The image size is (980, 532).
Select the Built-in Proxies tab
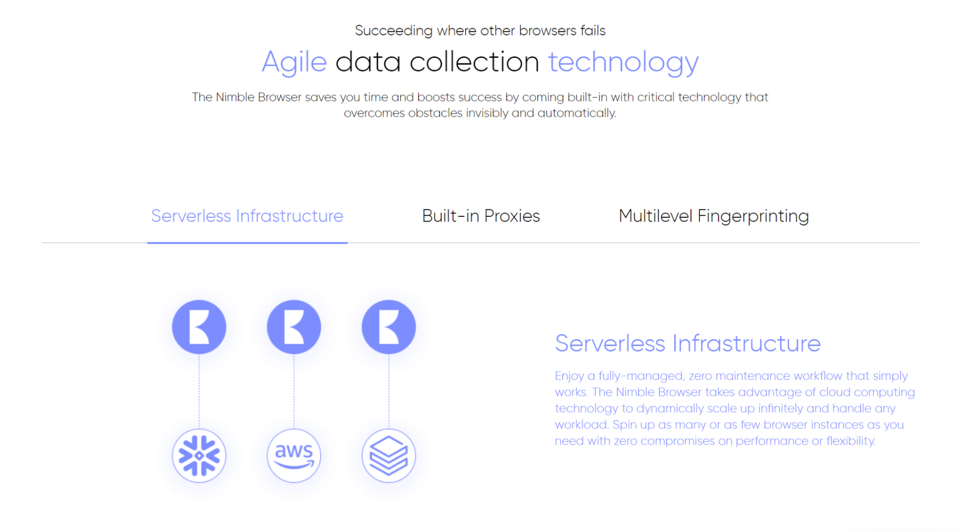[x=479, y=216]
